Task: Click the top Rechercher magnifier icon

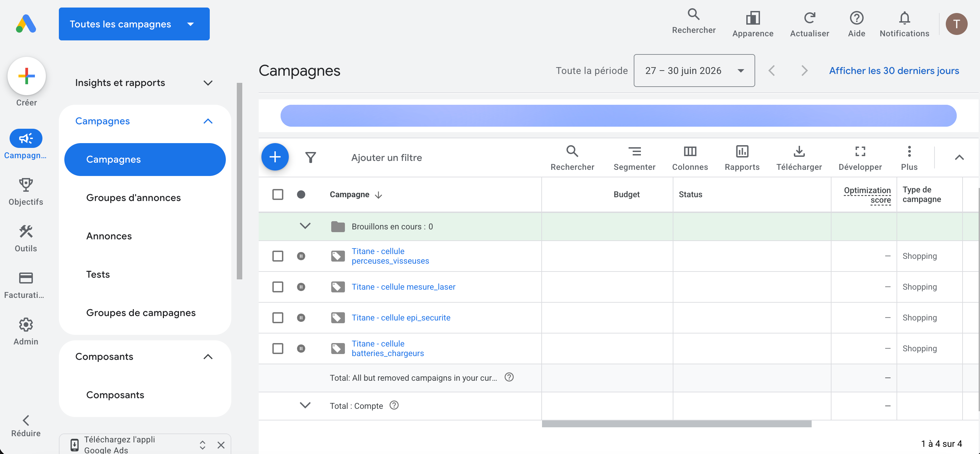Action: (x=694, y=14)
